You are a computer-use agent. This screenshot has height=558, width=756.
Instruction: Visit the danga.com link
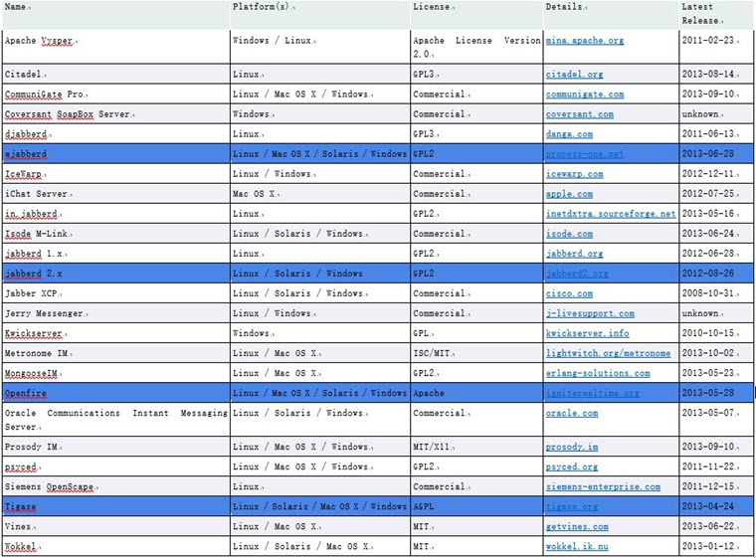click(x=569, y=134)
